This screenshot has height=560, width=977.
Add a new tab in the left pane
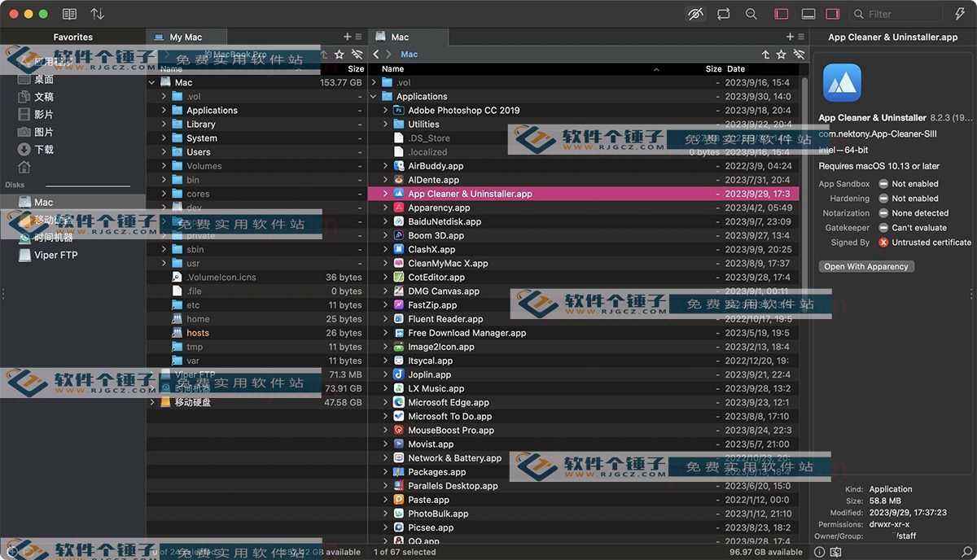tap(348, 37)
